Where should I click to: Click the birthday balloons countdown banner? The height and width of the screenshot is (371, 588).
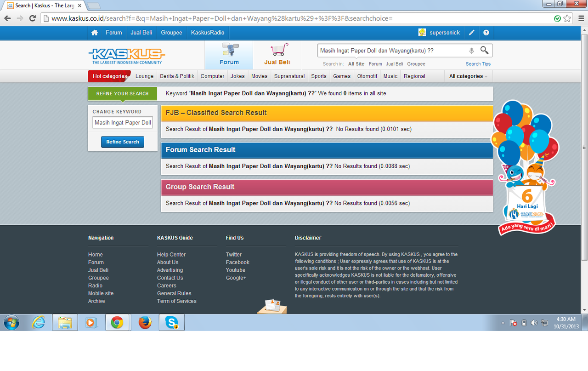(x=525, y=167)
